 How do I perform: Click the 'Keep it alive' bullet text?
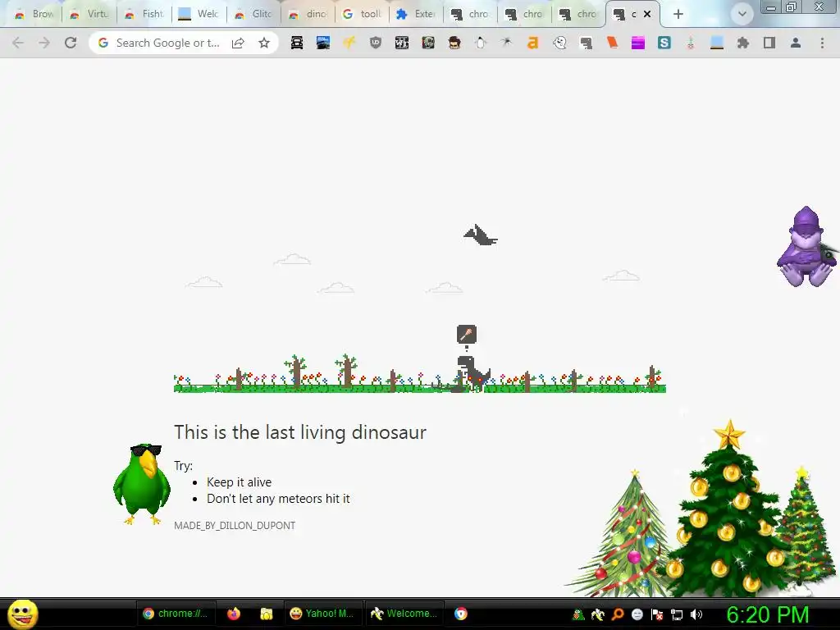(x=239, y=482)
